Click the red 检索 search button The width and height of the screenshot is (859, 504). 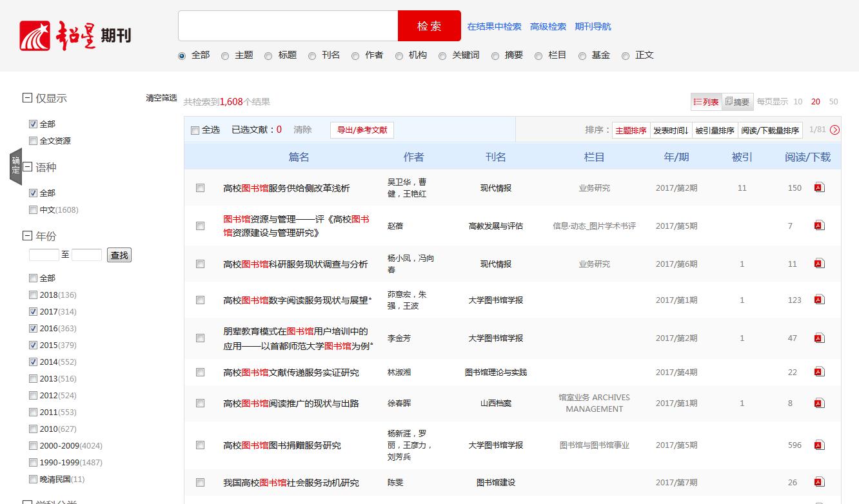coord(429,26)
